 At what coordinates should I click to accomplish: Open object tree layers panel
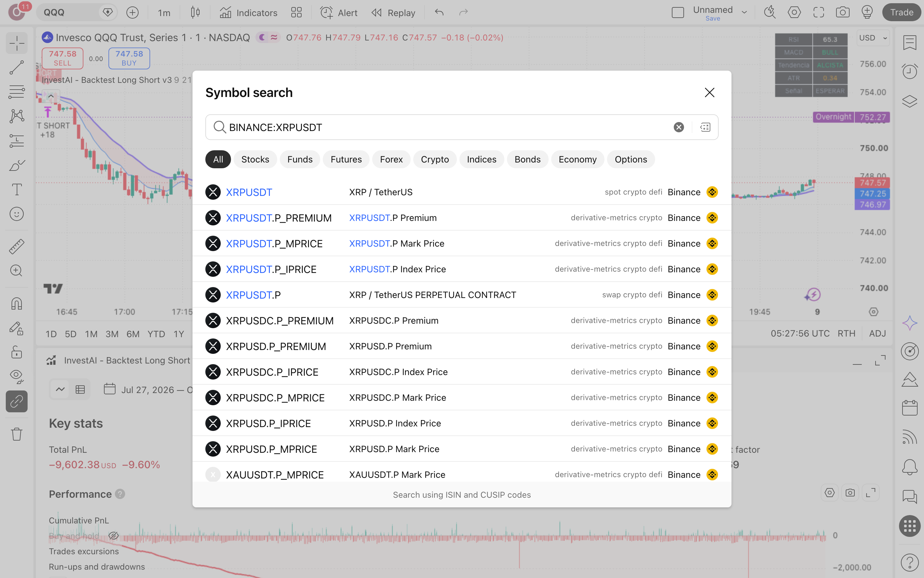click(x=910, y=101)
